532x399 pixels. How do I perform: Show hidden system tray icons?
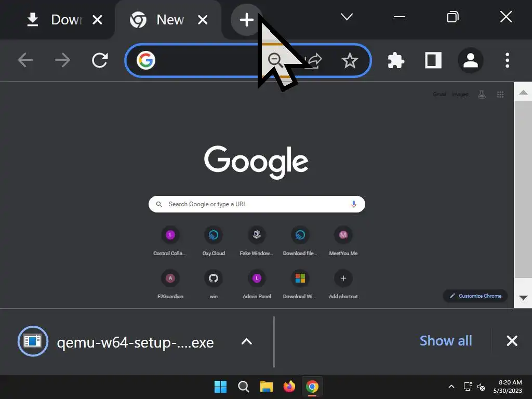(451, 387)
